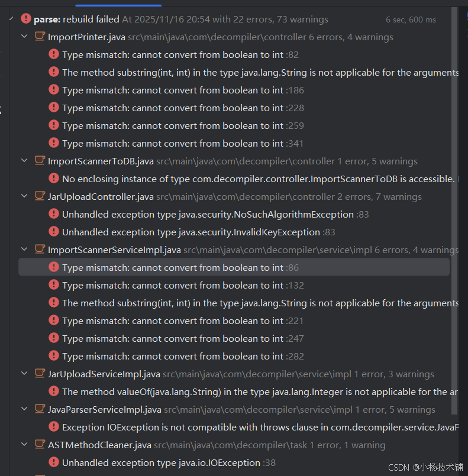Click the Java file icon for ImportScannerServiceImpl.java
The height and width of the screenshot is (476, 468).
tap(40, 249)
